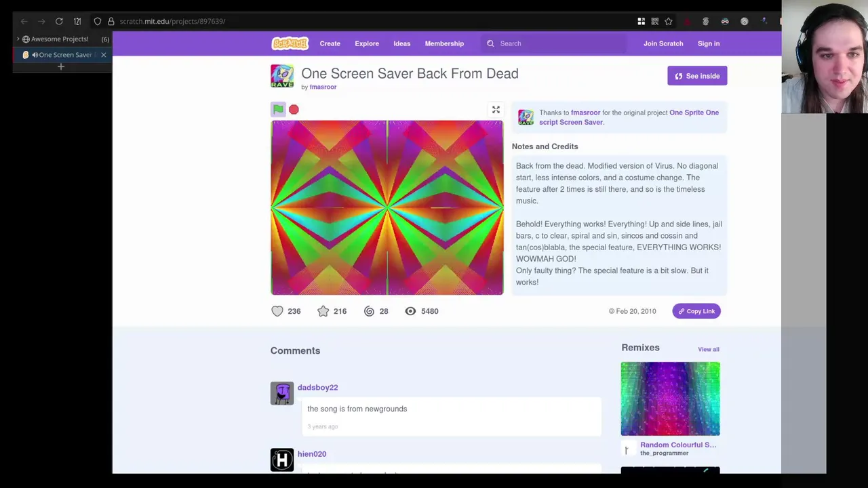
Task: Reload the page
Action: coord(59,21)
